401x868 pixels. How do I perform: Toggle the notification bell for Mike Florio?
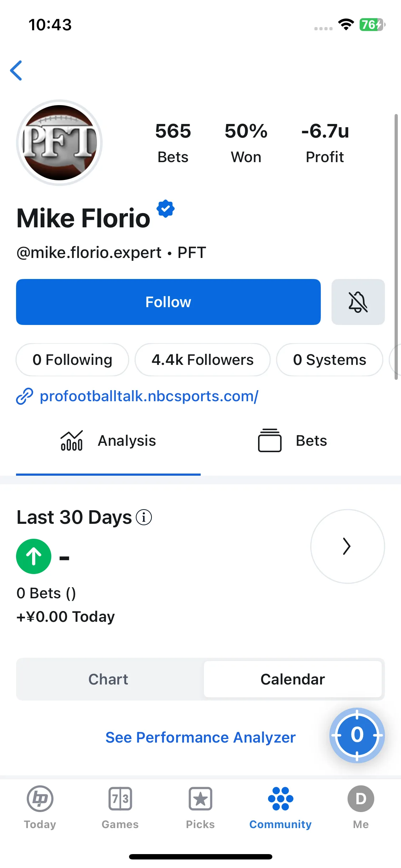(358, 302)
